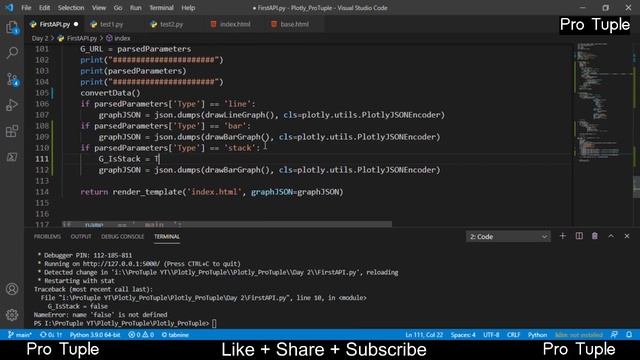This screenshot has width=640, height=360.
Task: Switch to the FirstAPI.py editor tab
Action: [x=55, y=24]
